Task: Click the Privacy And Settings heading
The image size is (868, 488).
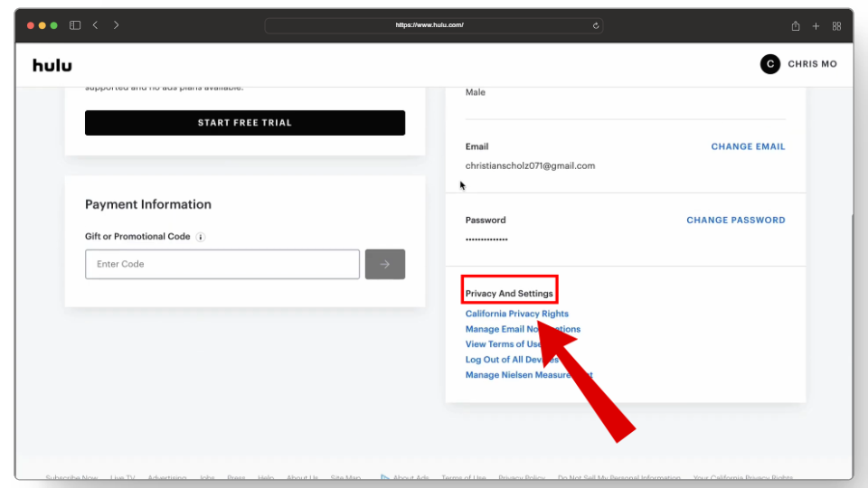Action: click(509, 293)
